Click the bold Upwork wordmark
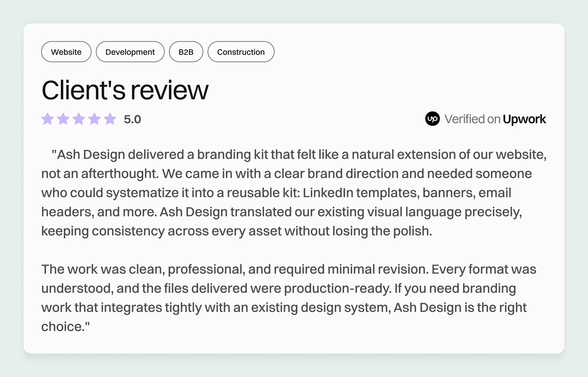This screenshot has width=588, height=377. point(524,119)
